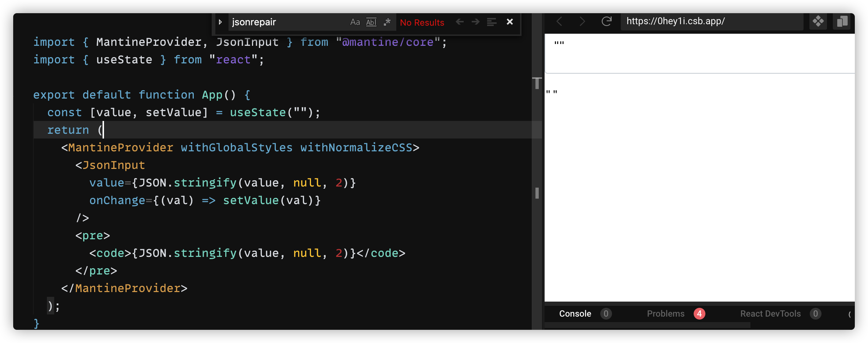The height and width of the screenshot is (343, 868).
Task: Expand the replace field in search widget
Action: (220, 22)
